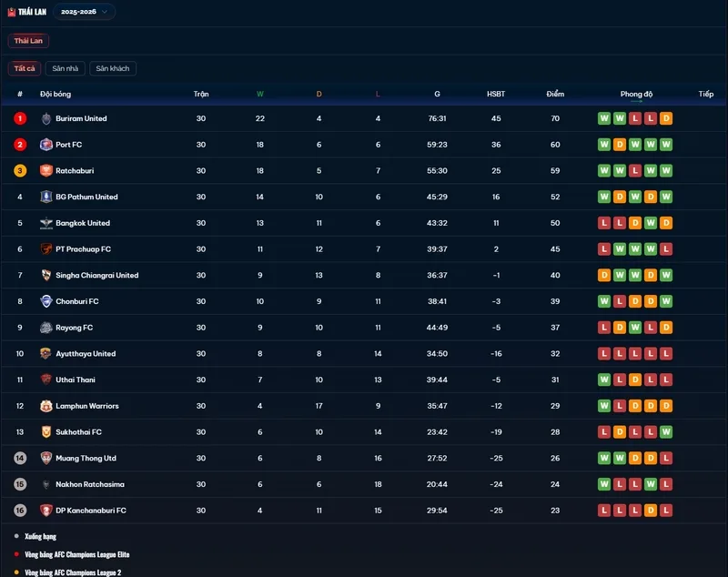Click the Port FC club logo
Viewport: 728px width, 577px height.
click(x=46, y=145)
